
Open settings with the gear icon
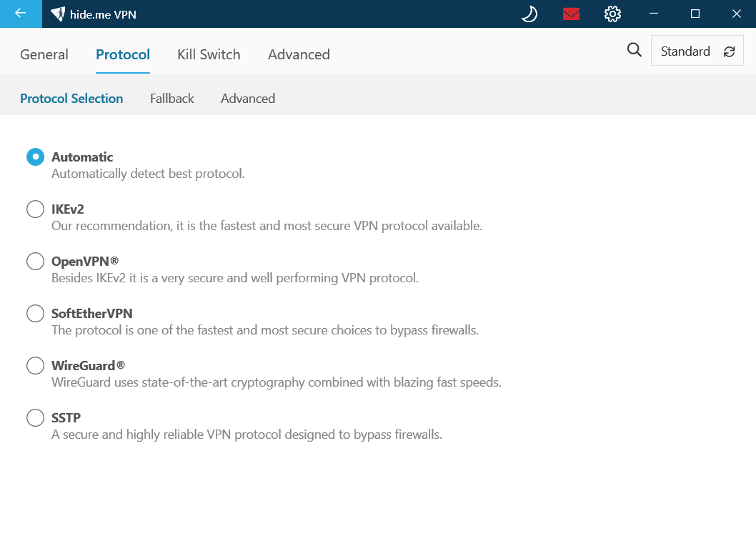point(612,14)
